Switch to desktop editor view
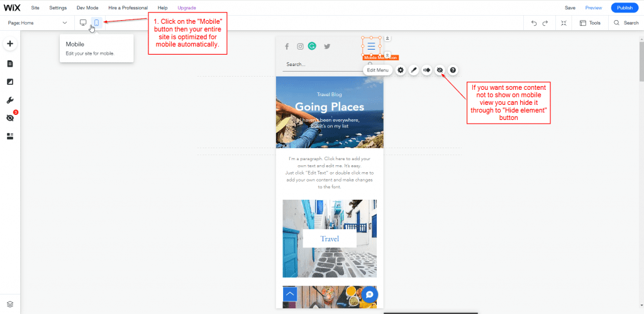The width and height of the screenshot is (644, 314). coord(83,23)
